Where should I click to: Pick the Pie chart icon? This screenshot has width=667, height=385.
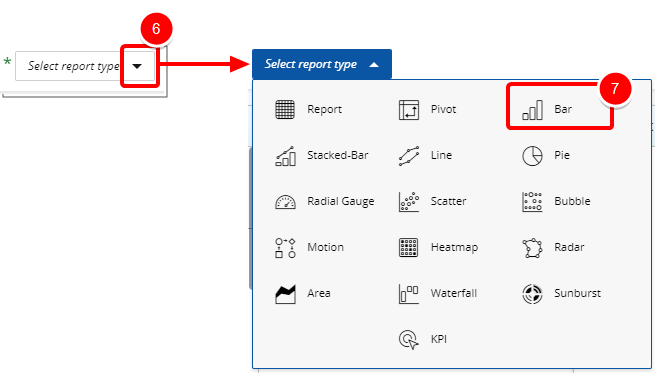532,156
